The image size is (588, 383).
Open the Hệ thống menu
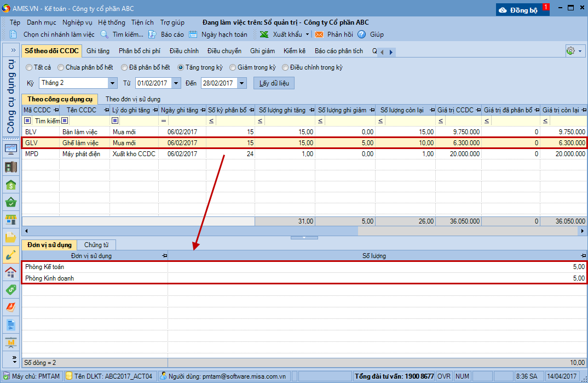pyautogui.click(x=112, y=22)
